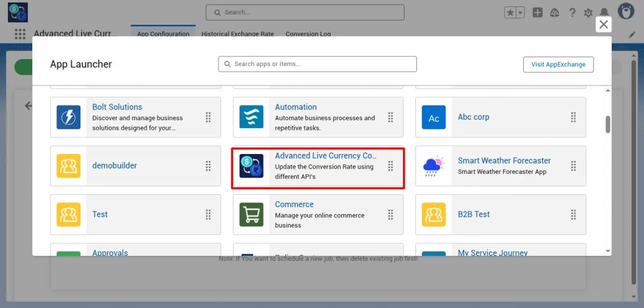Switch to the Historical Exchange Rate tab
644x308 pixels.
pos(237,34)
